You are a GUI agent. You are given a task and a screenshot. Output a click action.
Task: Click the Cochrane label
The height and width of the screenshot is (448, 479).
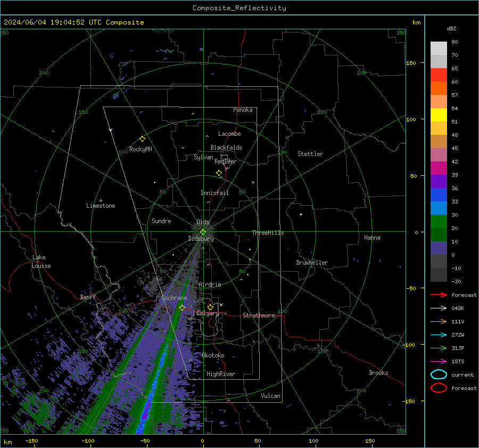point(174,298)
